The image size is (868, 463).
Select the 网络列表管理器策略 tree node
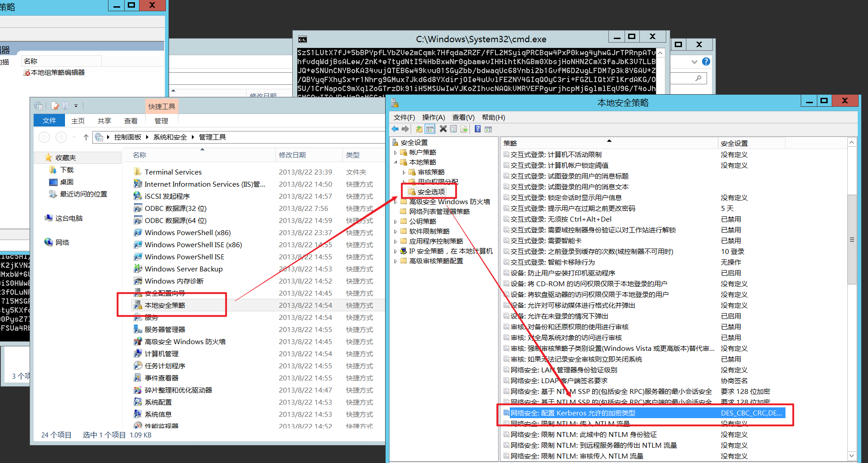439,212
